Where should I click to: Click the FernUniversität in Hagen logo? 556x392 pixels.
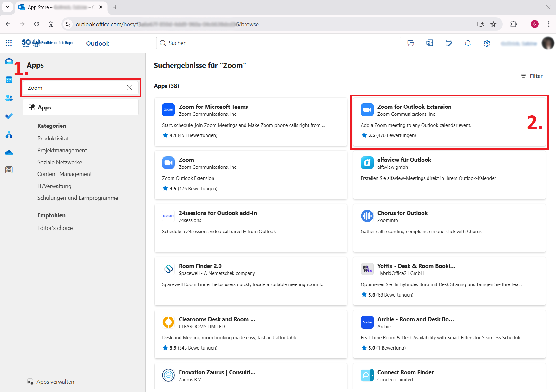pos(47,43)
